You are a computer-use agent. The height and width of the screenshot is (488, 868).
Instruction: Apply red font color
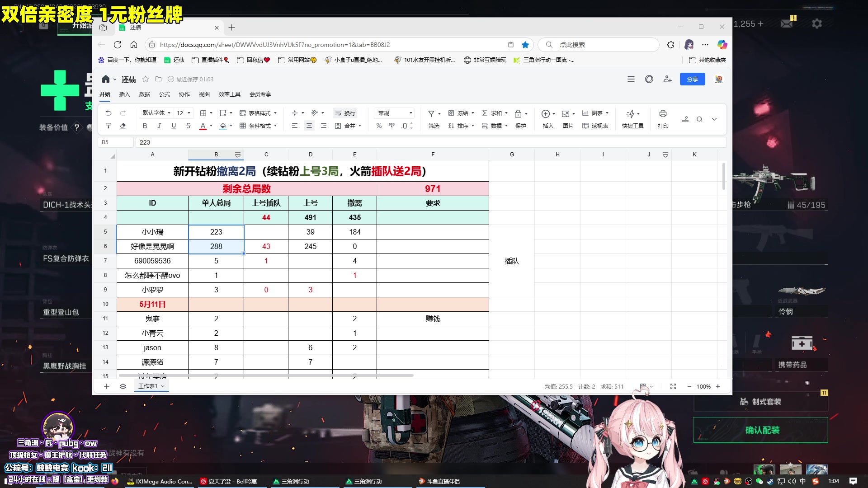[203, 126]
